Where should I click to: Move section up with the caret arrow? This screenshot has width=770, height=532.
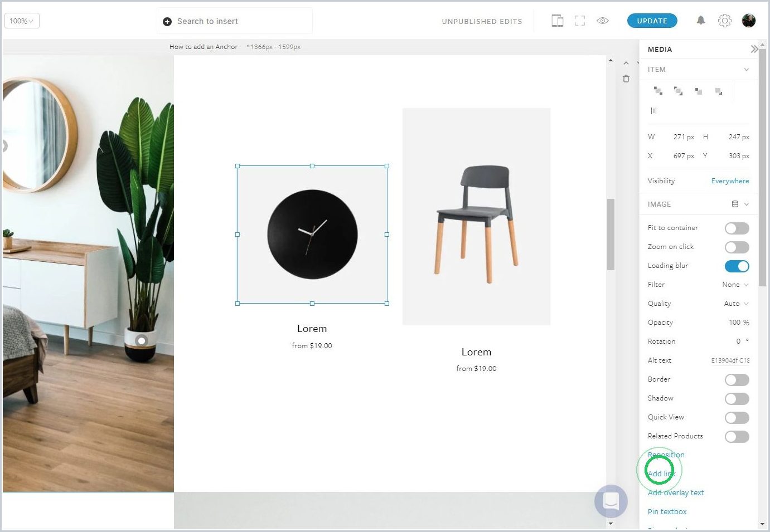pyautogui.click(x=626, y=63)
